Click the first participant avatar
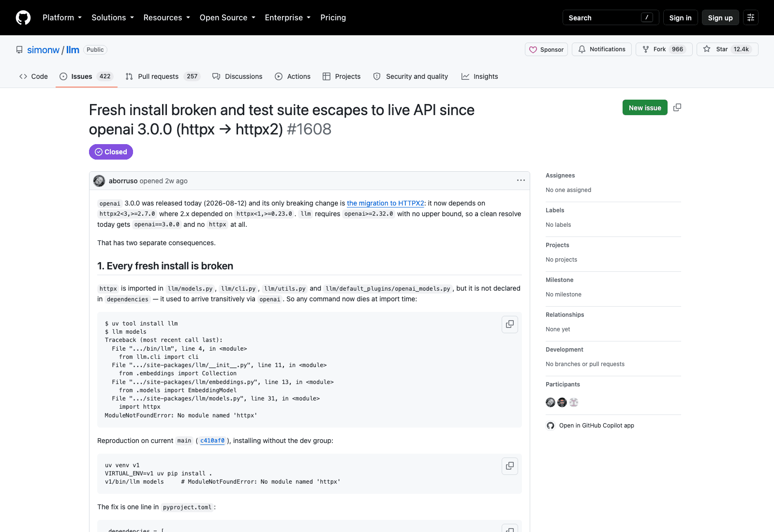The width and height of the screenshot is (774, 532). click(551, 402)
